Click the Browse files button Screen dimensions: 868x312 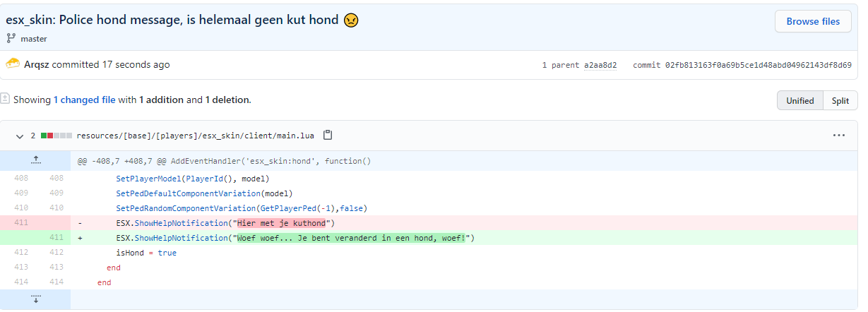(813, 21)
